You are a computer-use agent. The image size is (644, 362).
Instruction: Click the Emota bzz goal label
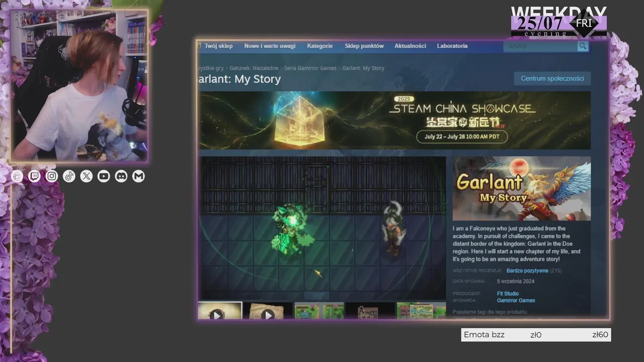coord(484,335)
